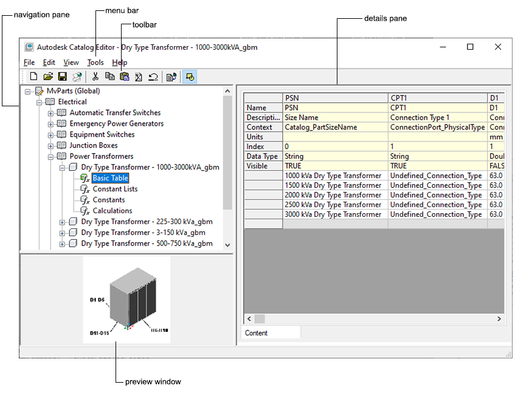Click the Constant Lists fx icon
532x393 pixels.
tap(85, 189)
